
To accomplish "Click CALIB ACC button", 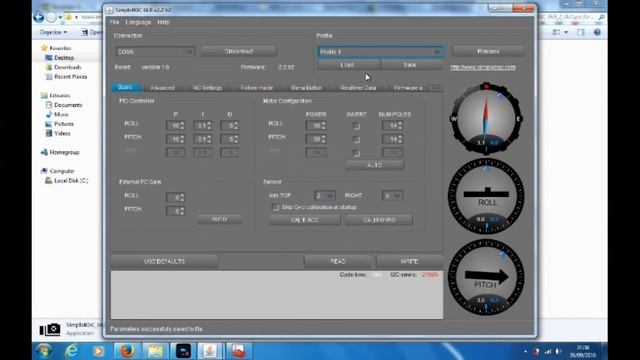I will click(x=305, y=220).
